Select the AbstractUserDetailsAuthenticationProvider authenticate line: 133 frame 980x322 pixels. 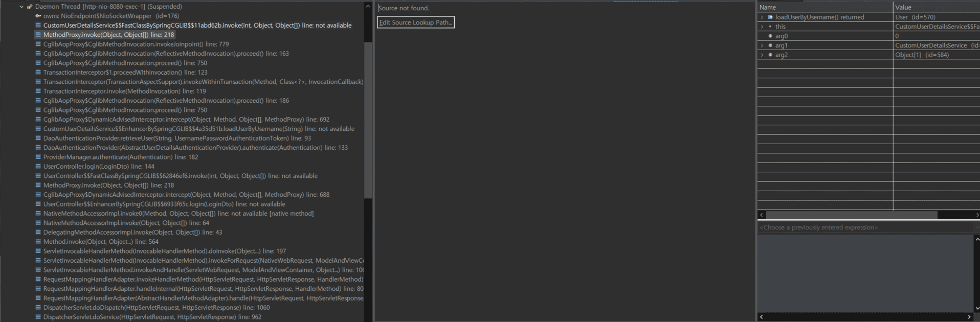(x=195, y=148)
